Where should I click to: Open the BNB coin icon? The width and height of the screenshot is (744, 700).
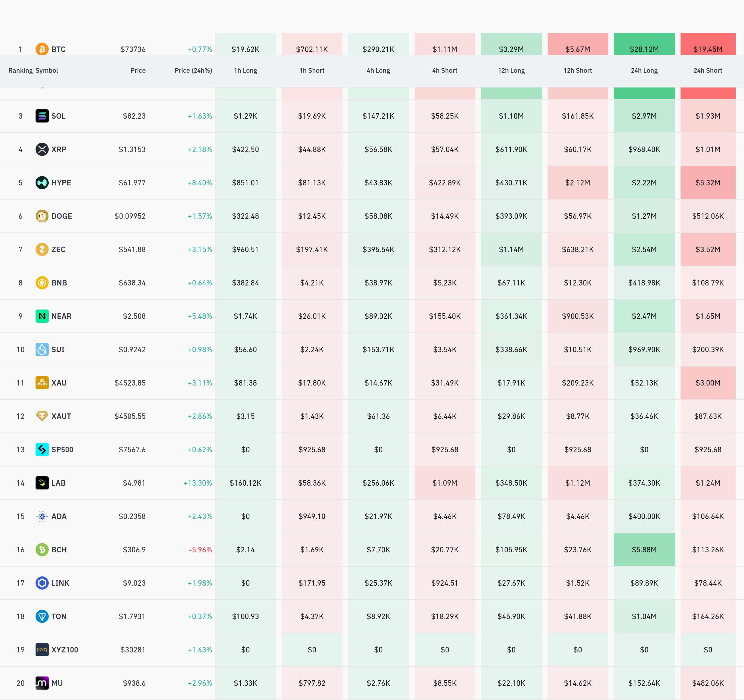[42, 282]
